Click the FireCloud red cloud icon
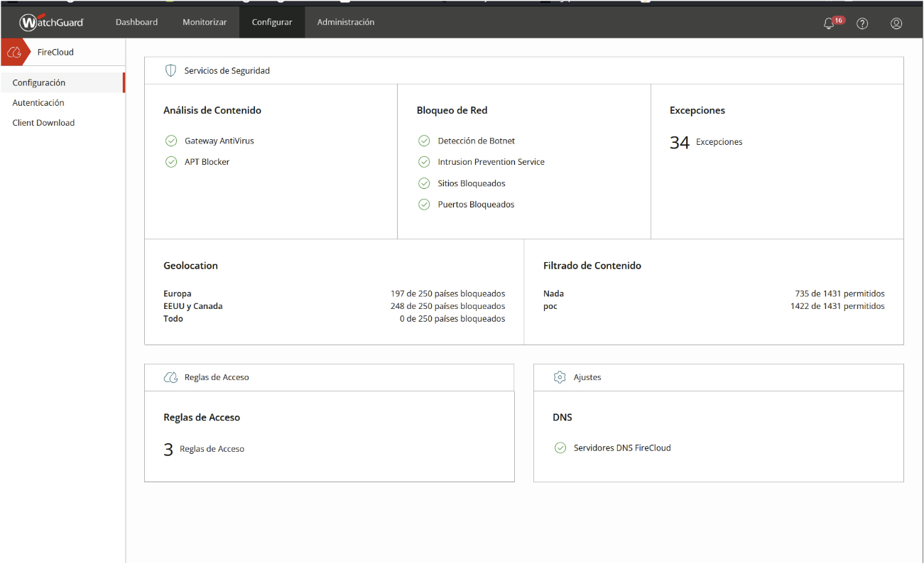Image resolution: width=924 pixels, height=564 pixels. pos(14,52)
